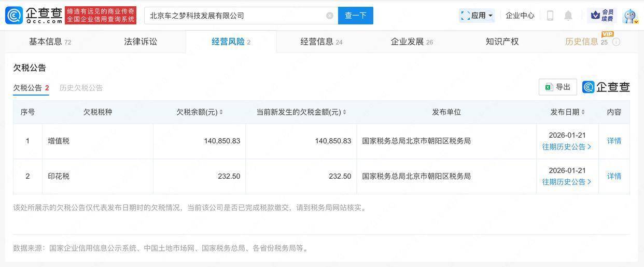The height and width of the screenshot is (267, 644).
Task: Sort by 发布日期 column
Action: (x=583, y=112)
